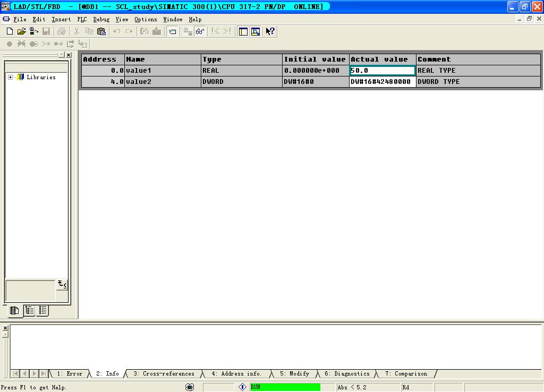Switch to Program elements tab in left pane
Screen dimensions: 544x392
point(14,310)
